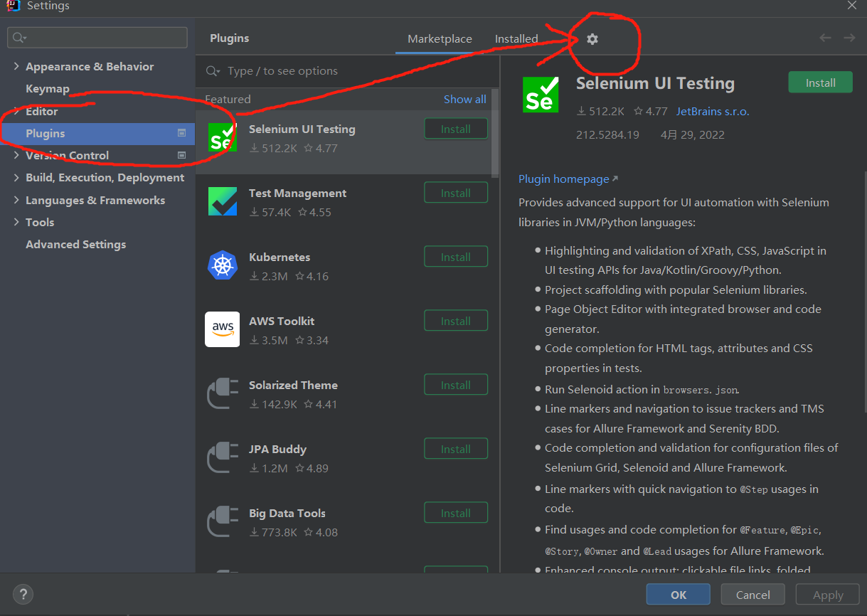
Task: Open the help question mark button
Action: 23,594
